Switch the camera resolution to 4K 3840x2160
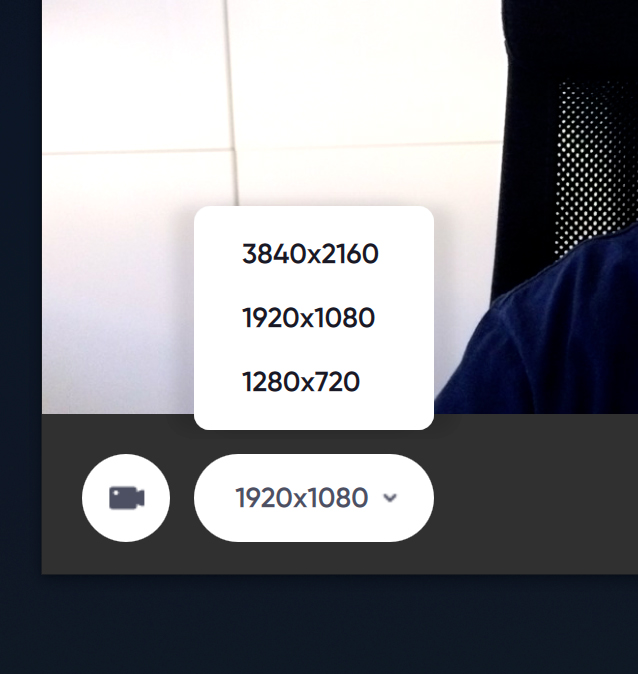 click(310, 254)
